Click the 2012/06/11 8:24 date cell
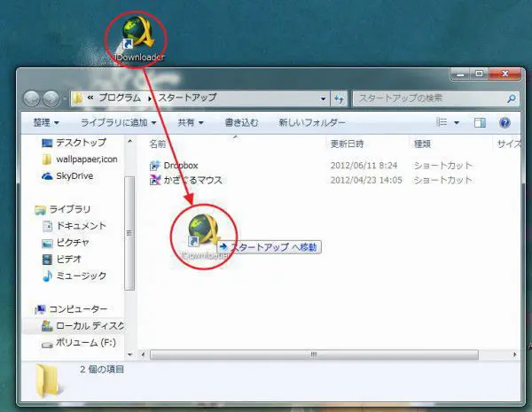 coord(364,166)
